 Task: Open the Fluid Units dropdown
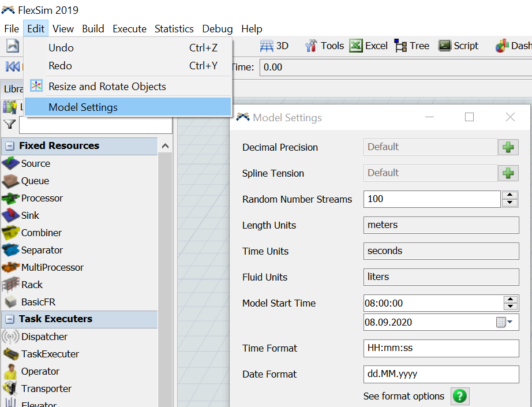coord(441,277)
